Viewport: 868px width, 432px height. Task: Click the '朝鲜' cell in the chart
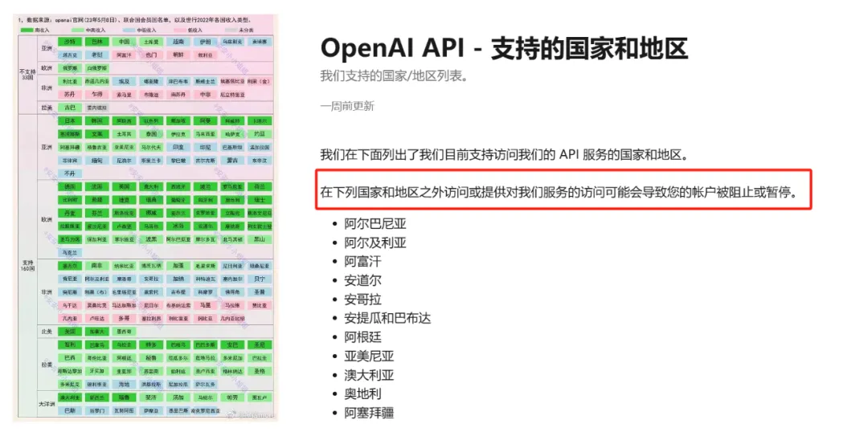pyautogui.click(x=178, y=55)
